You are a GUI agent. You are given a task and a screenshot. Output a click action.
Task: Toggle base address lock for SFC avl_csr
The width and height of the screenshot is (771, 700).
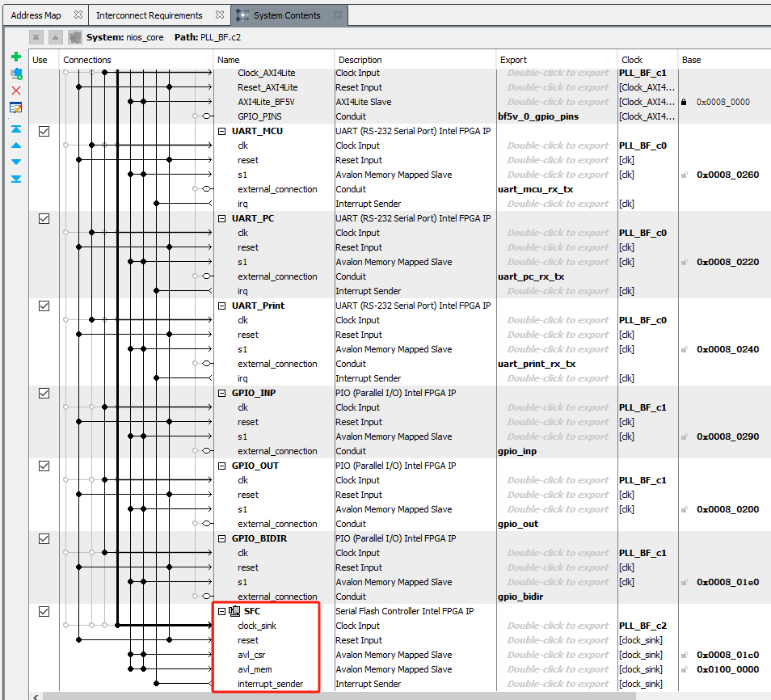tap(684, 656)
